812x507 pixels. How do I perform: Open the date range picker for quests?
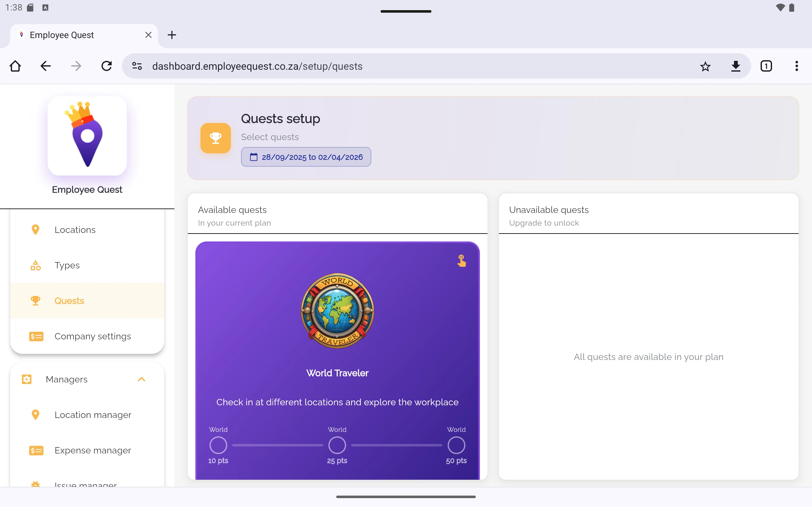[x=305, y=157]
